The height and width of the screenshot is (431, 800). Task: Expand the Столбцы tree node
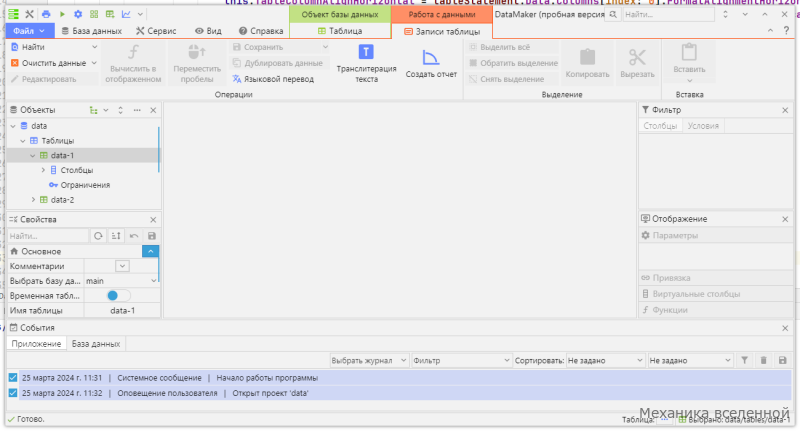click(43, 170)
